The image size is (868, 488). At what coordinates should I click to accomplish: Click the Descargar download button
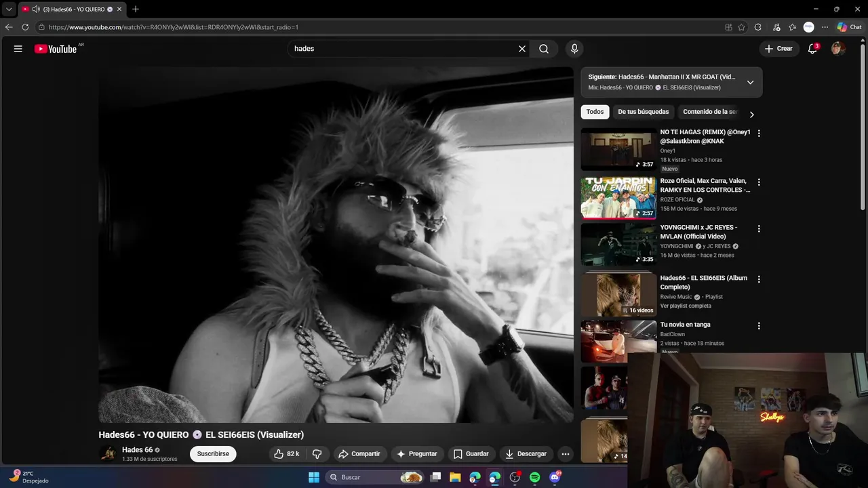pos(526,454)
